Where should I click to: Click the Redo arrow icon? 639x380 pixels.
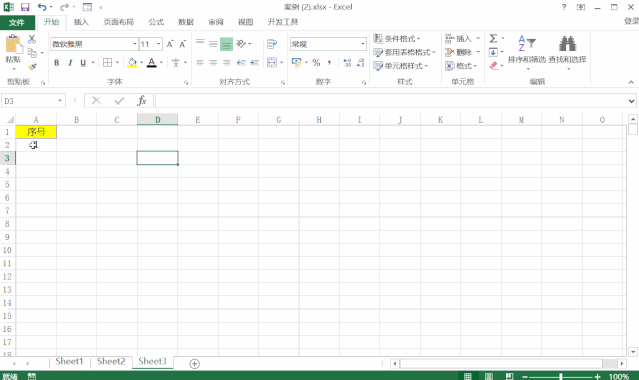pos(64,7)
